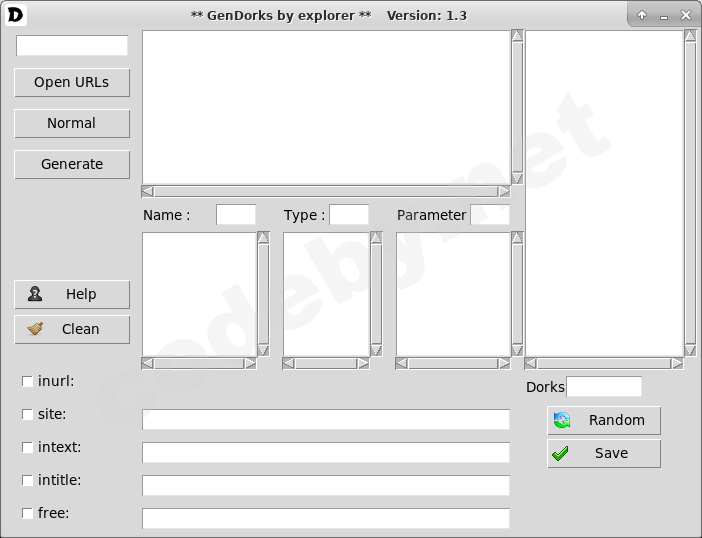The width and height of the screenshot is (702, 538).
Task: Click the Dorks count field
Action: 604,387
